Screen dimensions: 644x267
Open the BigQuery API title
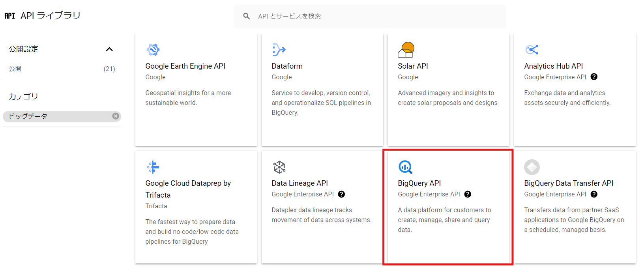[x=419, y=183]
